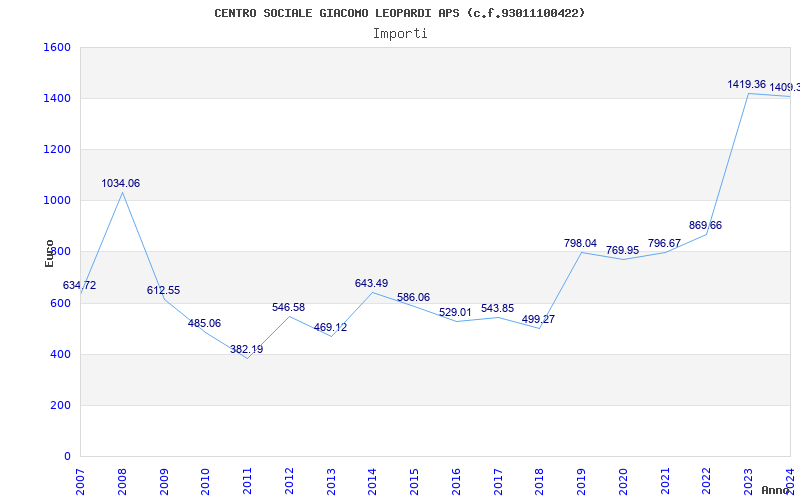
Task: Click the x-axis year 2010
Action: click(205, 482)
